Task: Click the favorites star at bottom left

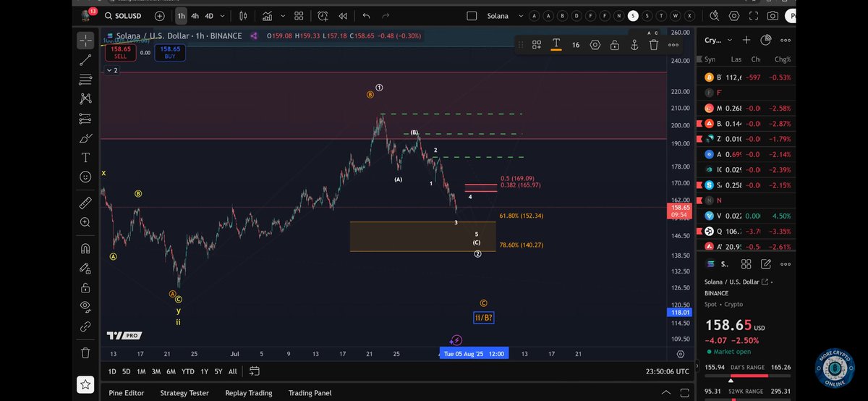Action: click(x=85, y=384)
